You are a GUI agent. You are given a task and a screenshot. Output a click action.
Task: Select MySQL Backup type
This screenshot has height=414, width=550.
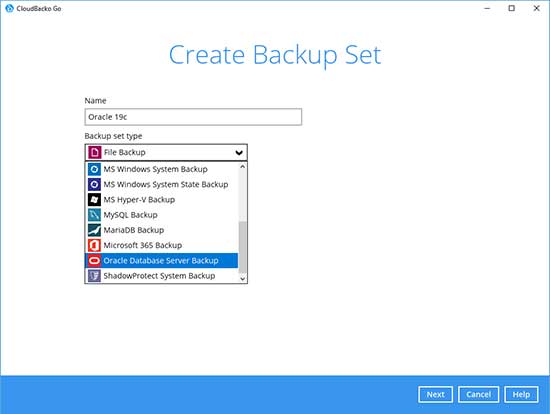(x=162, y=215)
